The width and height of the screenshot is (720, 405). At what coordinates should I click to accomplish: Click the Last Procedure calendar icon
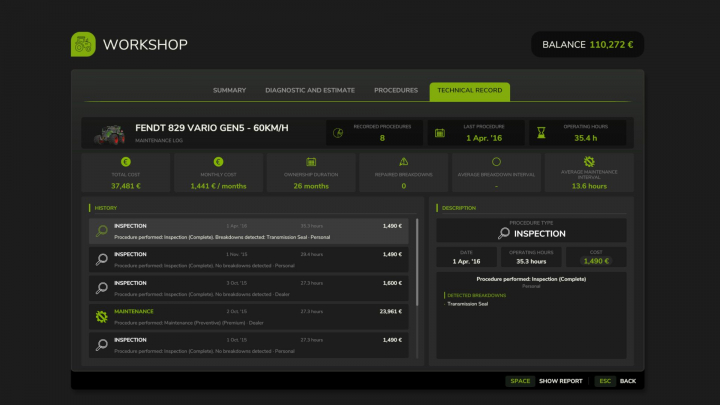(x=440, y=133)
